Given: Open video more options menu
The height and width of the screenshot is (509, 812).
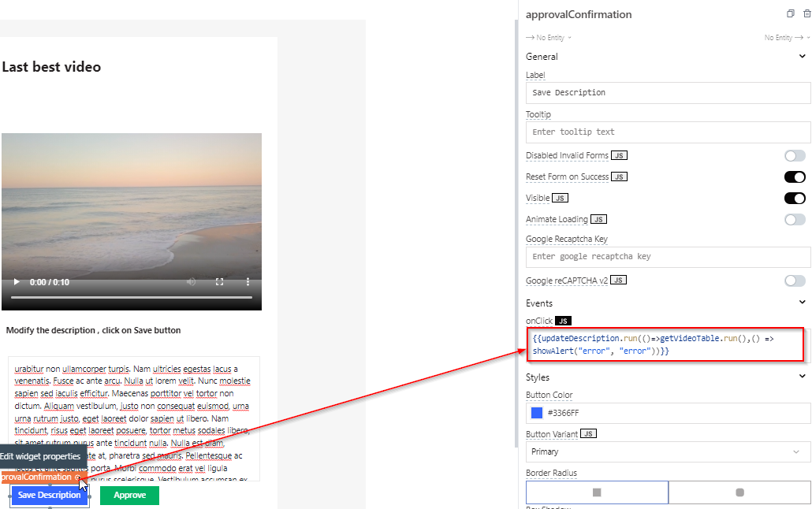Looking at the screenshot, I should pyautogui.click(x=248, y=282).
